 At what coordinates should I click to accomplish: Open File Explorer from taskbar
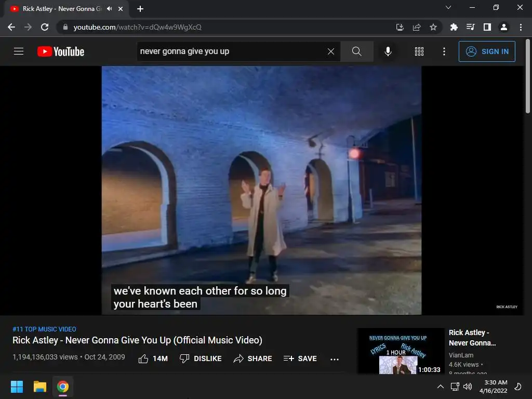pyautogui.click(x=39, y=387)
